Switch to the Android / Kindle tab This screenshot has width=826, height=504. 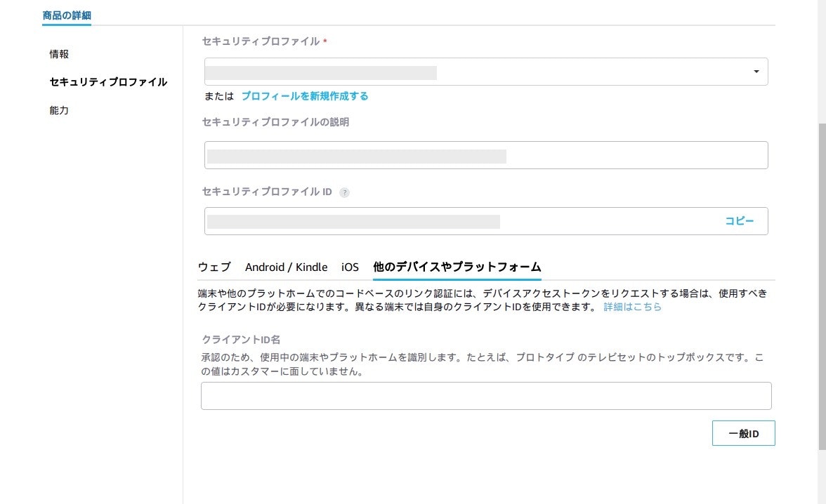[286, 267]
